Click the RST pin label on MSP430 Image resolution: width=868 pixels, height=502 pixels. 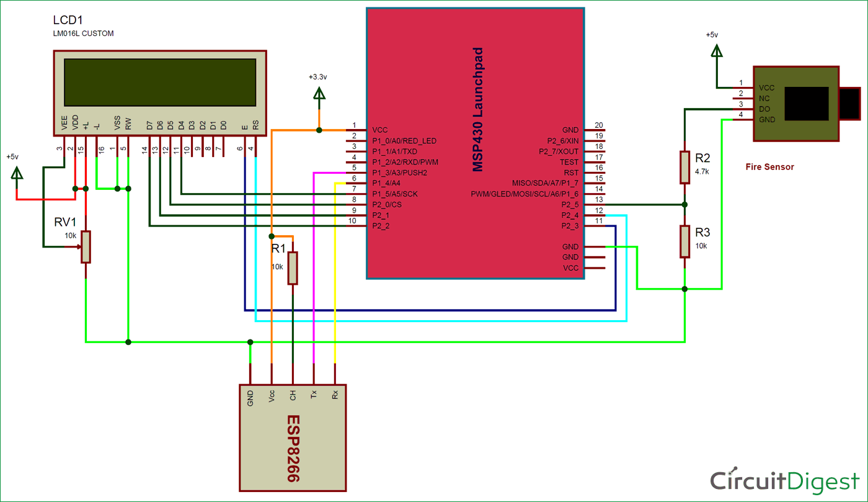tap(571, 173)
